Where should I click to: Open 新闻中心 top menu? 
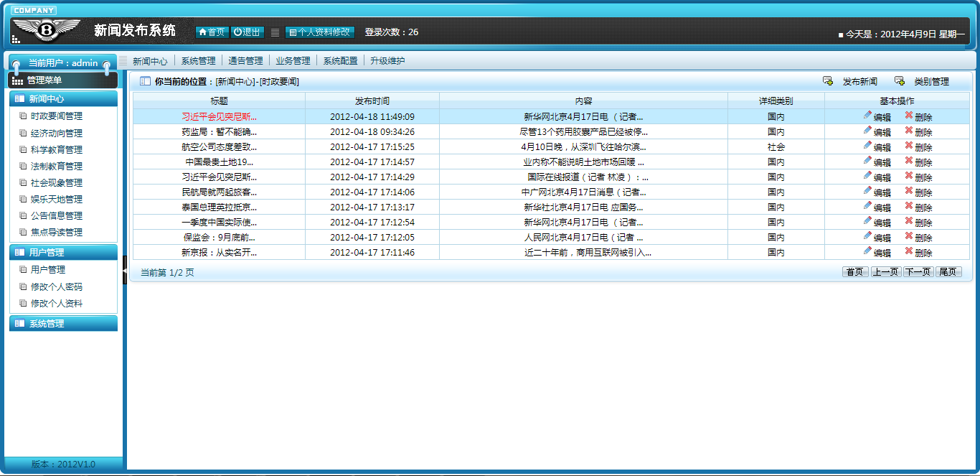[x=150, y=61]
